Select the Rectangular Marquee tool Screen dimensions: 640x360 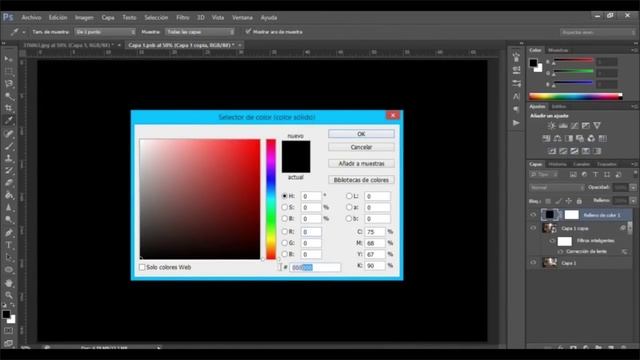tap(9, 71)
